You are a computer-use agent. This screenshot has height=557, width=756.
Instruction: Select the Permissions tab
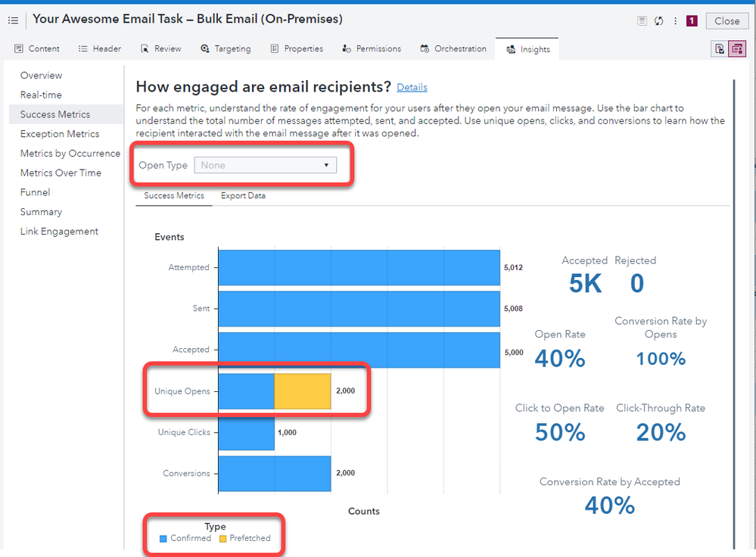point(372,48)
